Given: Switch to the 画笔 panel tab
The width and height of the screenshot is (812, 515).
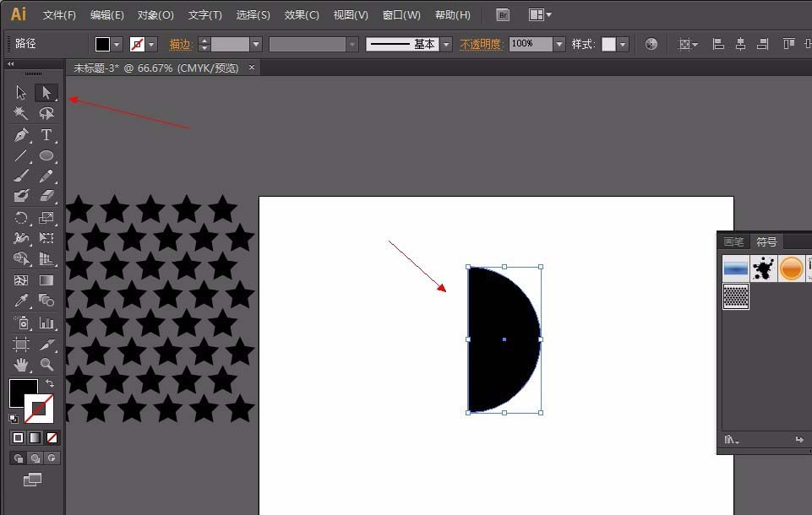Looking at the screenshot, I should (x=733, y=241).
